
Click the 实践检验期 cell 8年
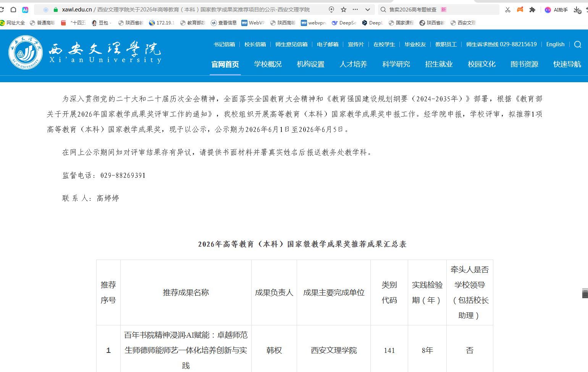(427, 350)
